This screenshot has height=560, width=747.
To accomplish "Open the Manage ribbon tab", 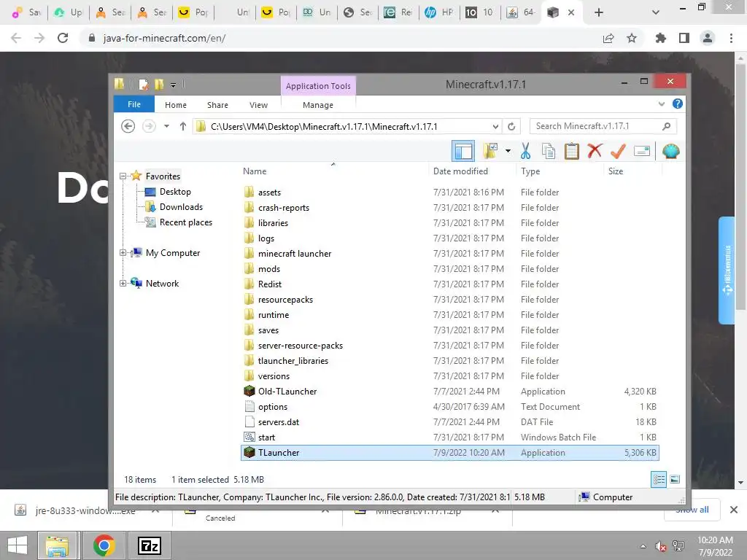I will point(318,105).
